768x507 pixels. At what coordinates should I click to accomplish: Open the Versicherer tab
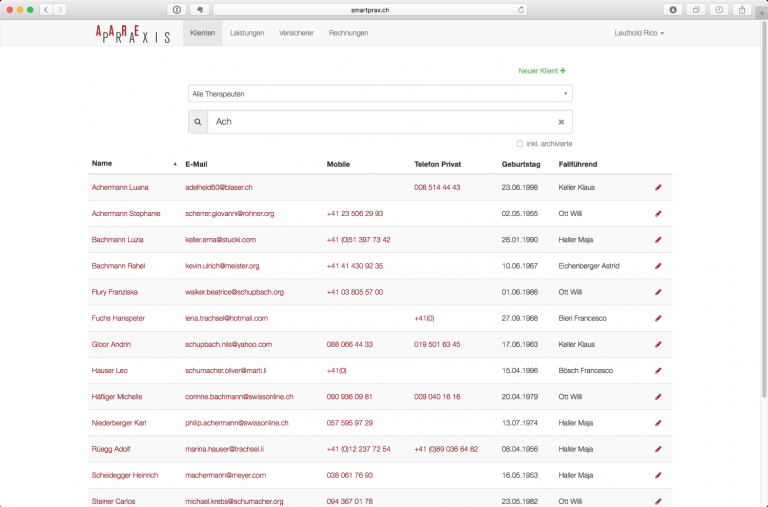(296, 33)
